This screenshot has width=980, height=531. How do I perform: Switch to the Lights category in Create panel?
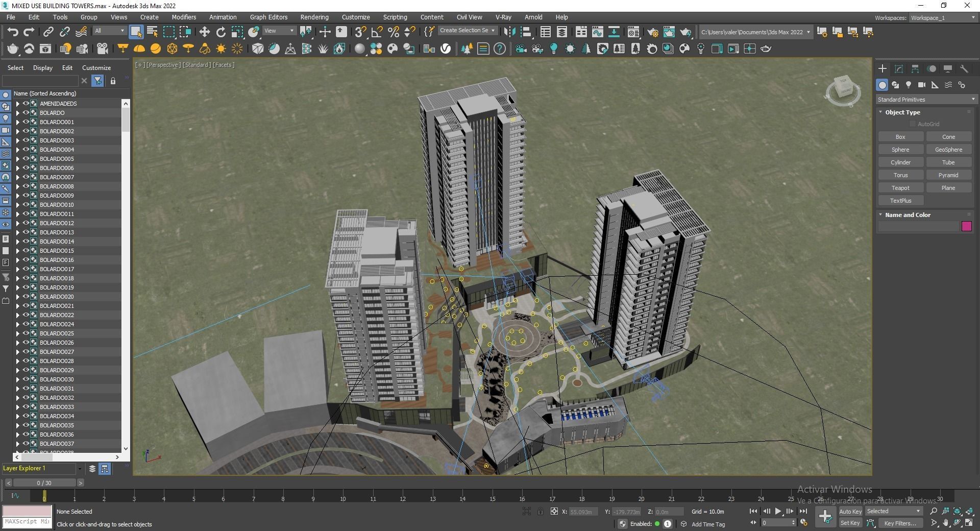click(909, 85)
